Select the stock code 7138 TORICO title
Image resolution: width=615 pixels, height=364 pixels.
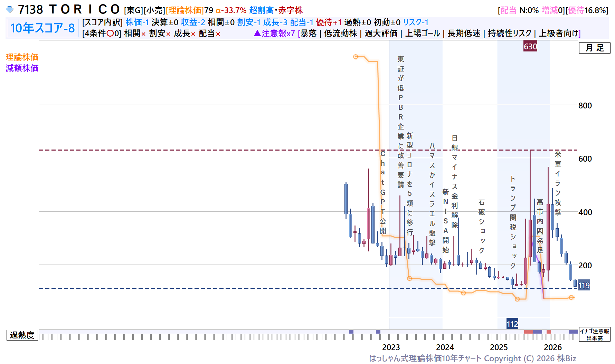click(x=69, y=9)
